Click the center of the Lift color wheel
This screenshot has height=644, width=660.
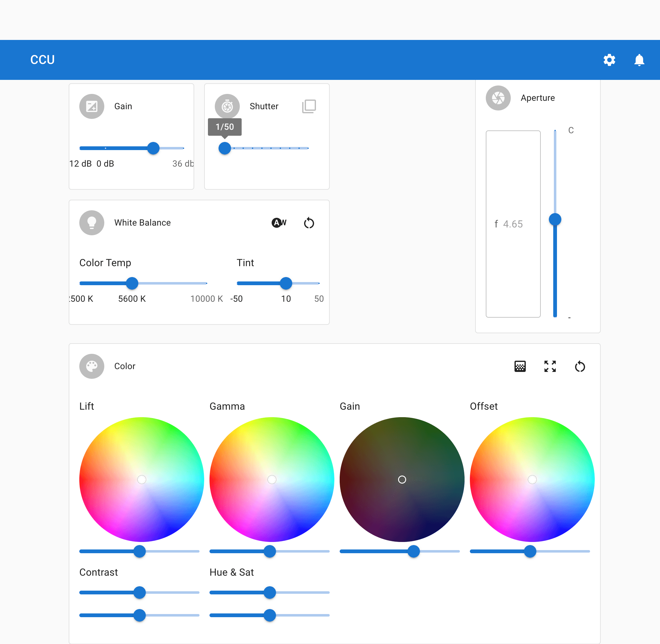pyautogui.click(x=141, y=479)
